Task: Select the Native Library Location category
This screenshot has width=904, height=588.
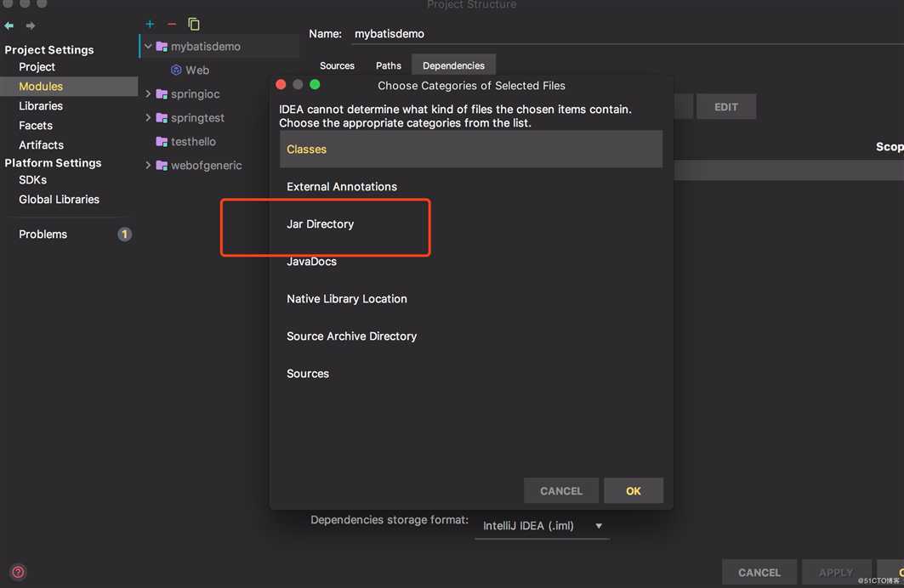Action: pyautogui.click(x=471, y=299)
